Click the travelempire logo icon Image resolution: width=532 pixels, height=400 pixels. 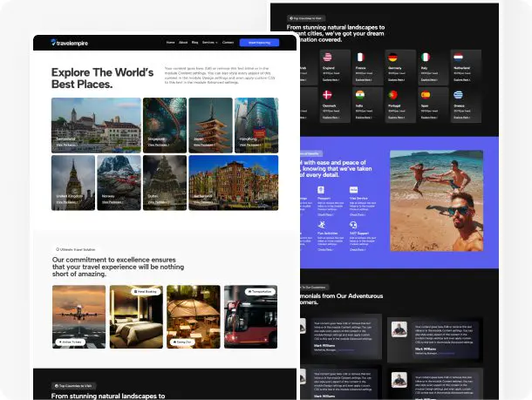tap(53, 43)
